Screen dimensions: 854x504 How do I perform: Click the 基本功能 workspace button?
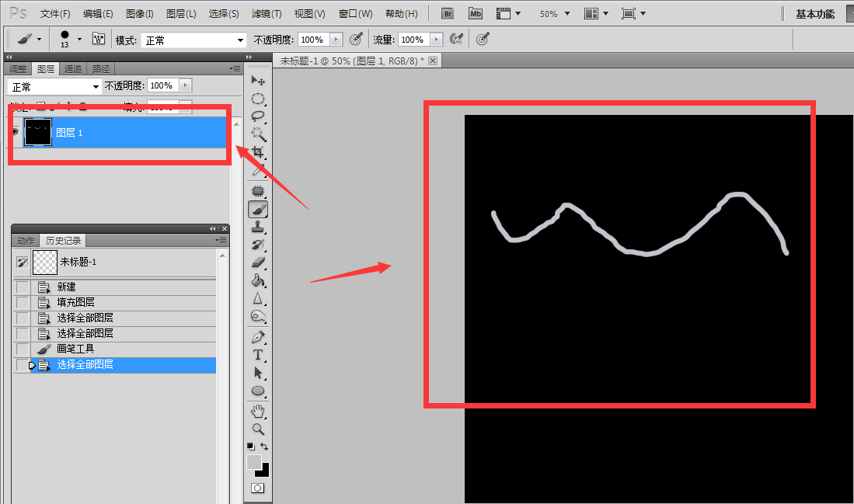[x=815, y=14]
